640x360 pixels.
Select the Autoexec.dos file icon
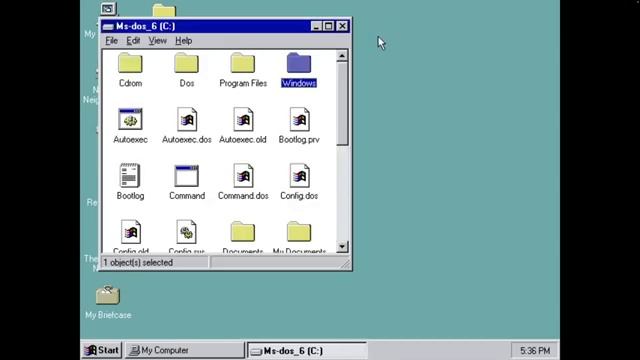(x=187, y=119)
